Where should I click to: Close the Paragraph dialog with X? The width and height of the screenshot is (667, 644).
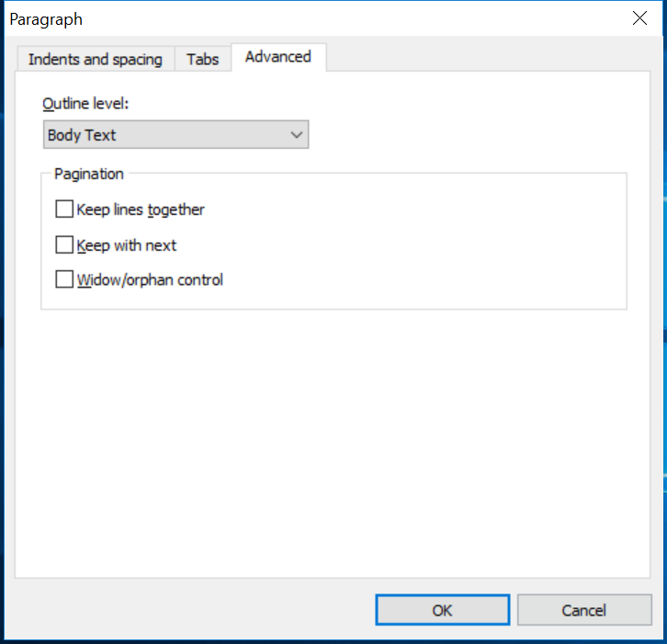coord(639,18)
